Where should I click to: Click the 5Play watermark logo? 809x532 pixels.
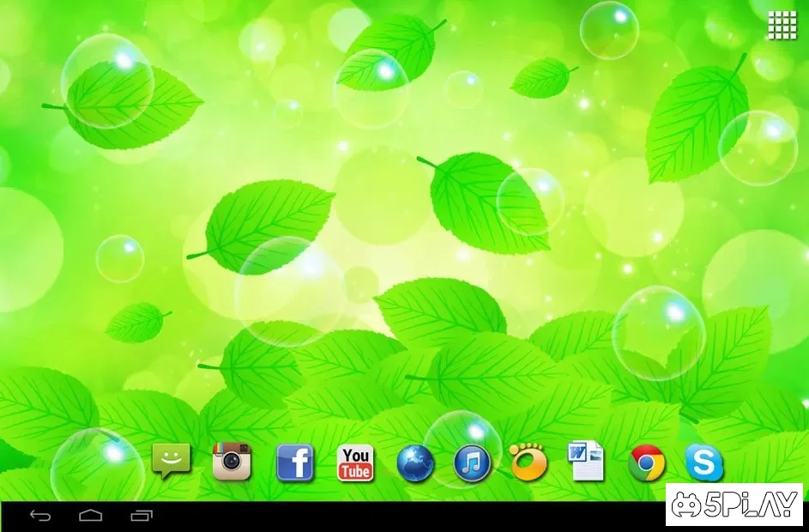pyautogui.click(x=734, y=505)
